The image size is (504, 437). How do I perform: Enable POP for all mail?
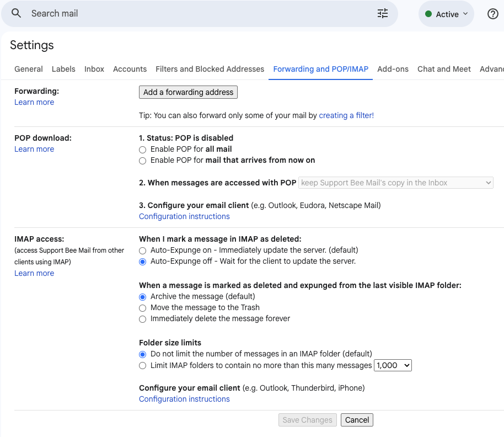coord(142,149)
